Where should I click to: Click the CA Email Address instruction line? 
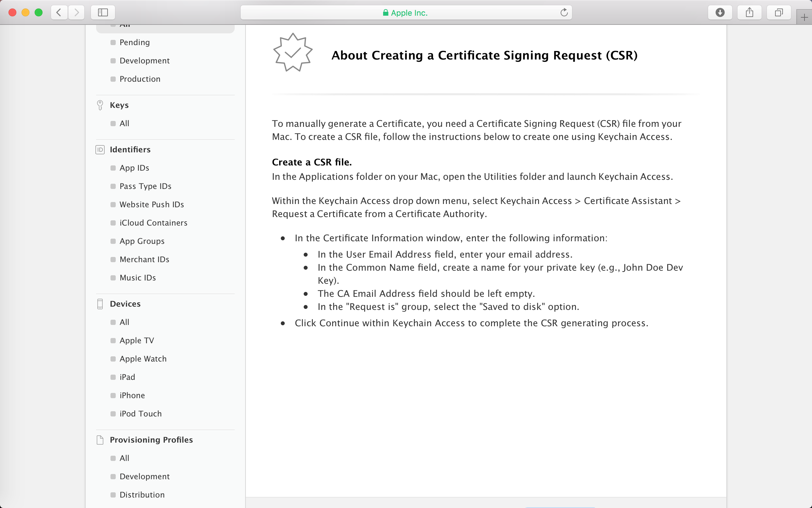coord(426,294)
